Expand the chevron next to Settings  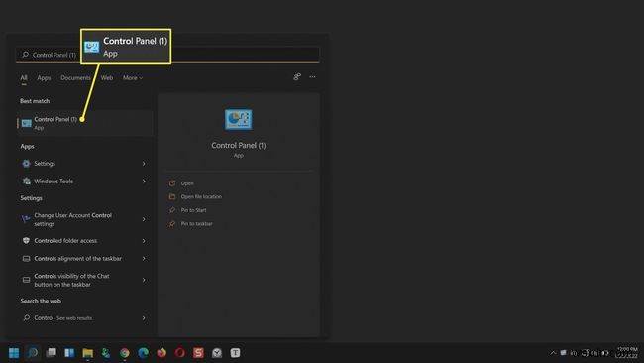[144, 164]
